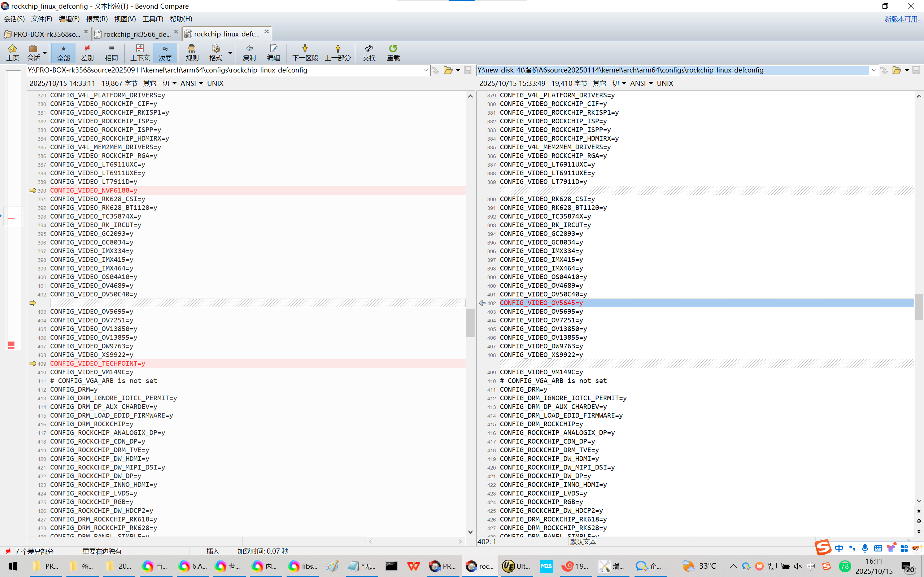Viewport: 924px width, 577px height.
Task: Toggle the Minor (次要) differences button
Action: pos(165,52)
